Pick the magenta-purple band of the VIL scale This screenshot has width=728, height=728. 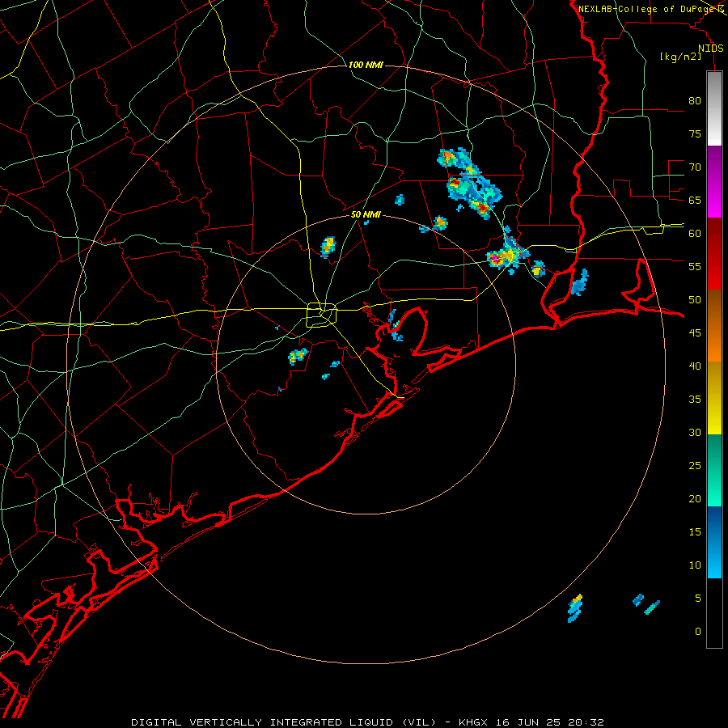click(x=714, y=181)
